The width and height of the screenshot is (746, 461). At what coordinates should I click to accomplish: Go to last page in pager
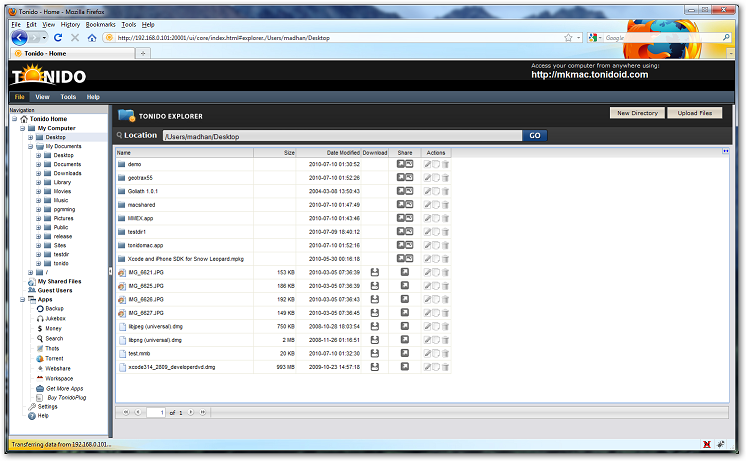point(203,412)
